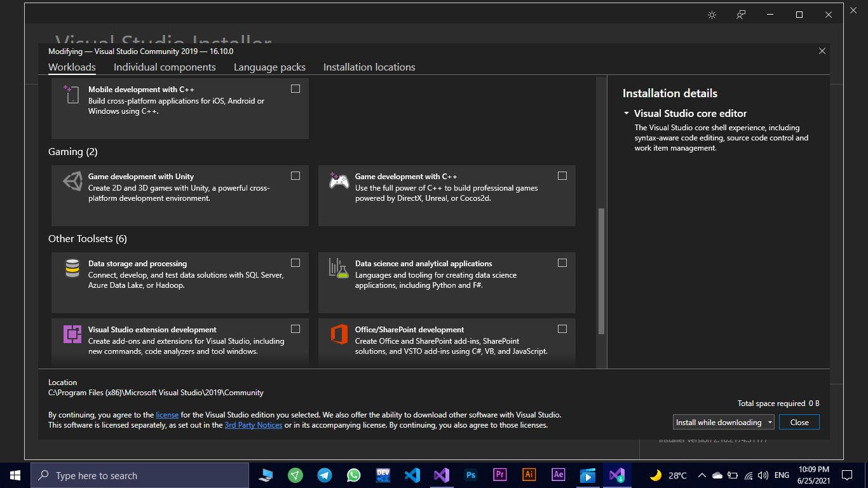This screenshot has width=868, height=488.
Task: Switch to the Individual components tab
Action: [x=165, y=67]
